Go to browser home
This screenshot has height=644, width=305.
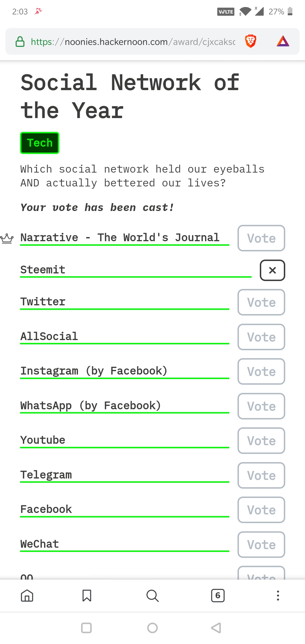point(27,596)
